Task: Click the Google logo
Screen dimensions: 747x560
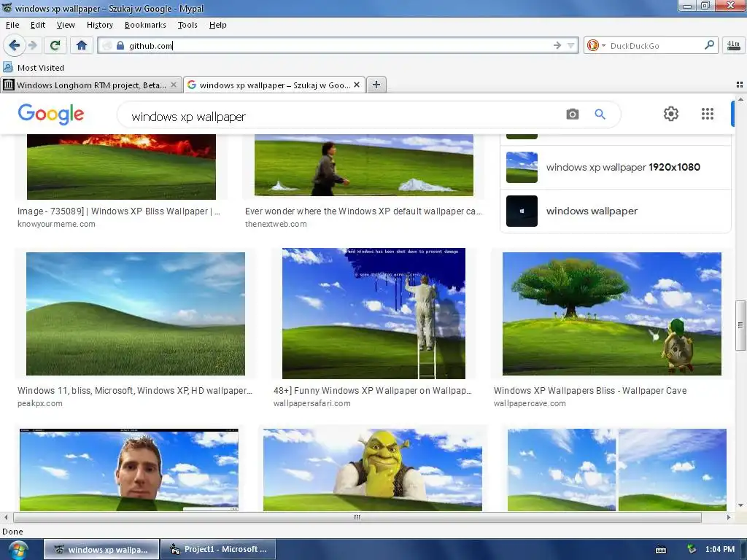Action: (x=51, y=114)
